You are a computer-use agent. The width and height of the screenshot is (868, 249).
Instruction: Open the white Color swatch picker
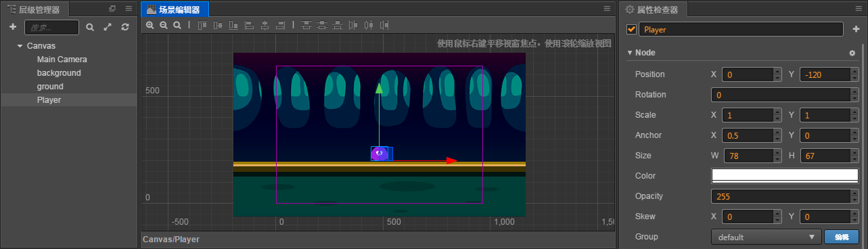(x=785, y=176)
